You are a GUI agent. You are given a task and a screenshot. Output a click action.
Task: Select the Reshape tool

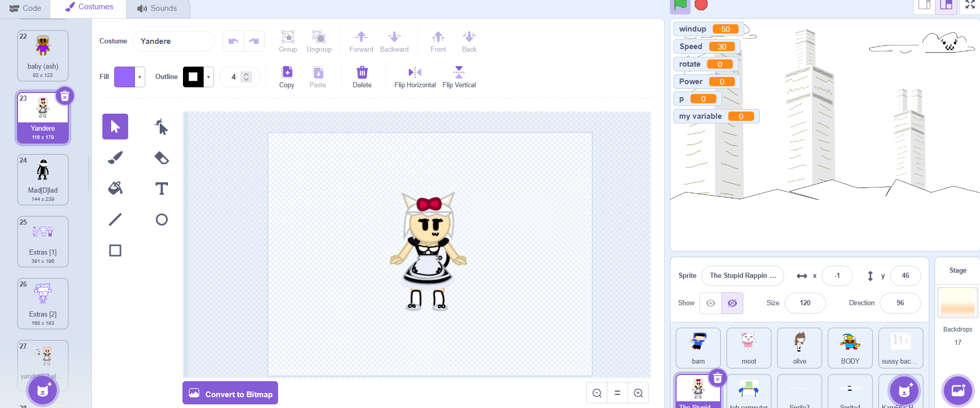(161, 127)
